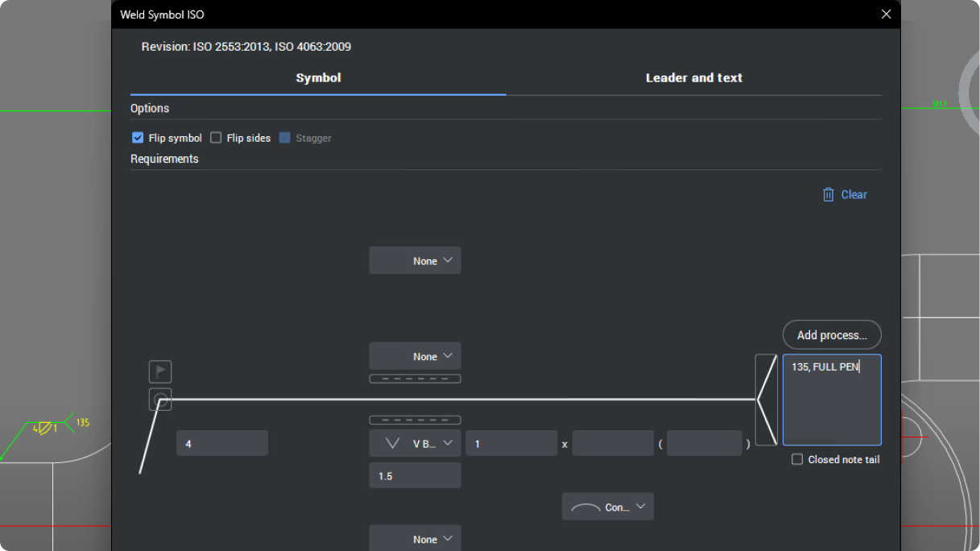This screenshot has height=551, width=980.
Task: Click the concave contour arc icon
Action: 587,506
